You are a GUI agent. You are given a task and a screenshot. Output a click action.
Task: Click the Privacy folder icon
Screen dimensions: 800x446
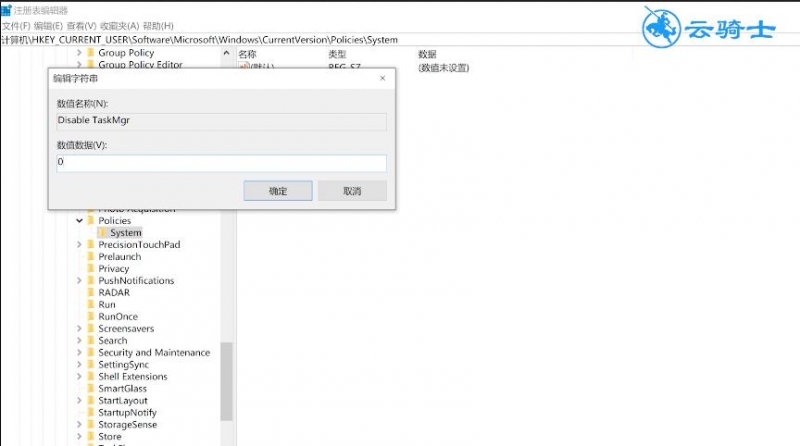(91, 268)
